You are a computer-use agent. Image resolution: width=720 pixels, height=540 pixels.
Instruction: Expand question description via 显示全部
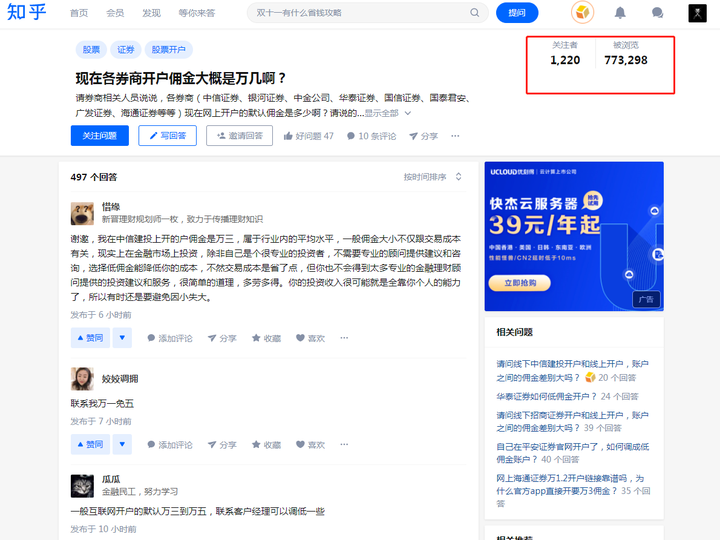[387, 113]
